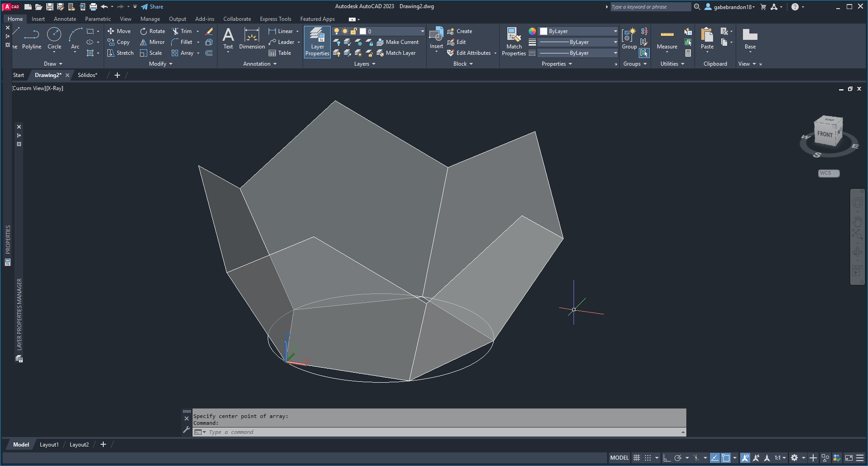Open the Insert ribbon tab
Image resolution: width=868 pixels, height=466 pixels.
38,19
